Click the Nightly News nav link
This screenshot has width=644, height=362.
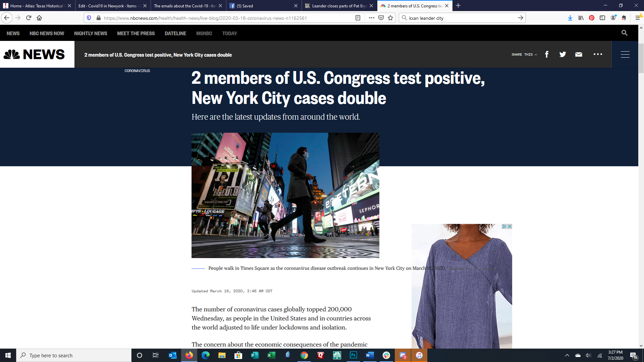(x=91, y=34)
